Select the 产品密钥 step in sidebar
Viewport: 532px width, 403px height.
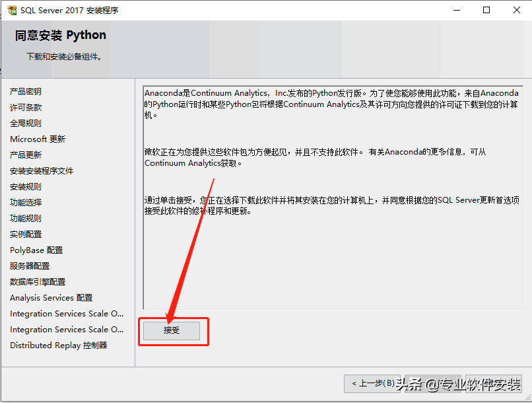tap(26, 91)
